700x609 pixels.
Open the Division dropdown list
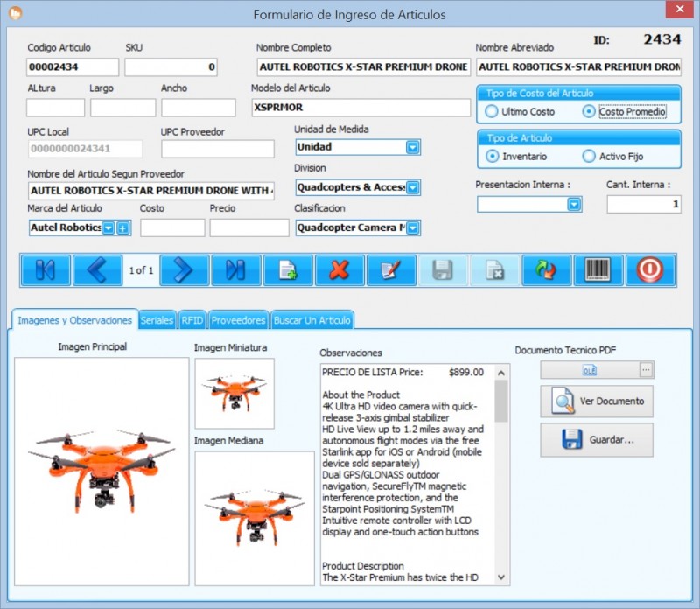pyautogui.click(x=413, y=187)
